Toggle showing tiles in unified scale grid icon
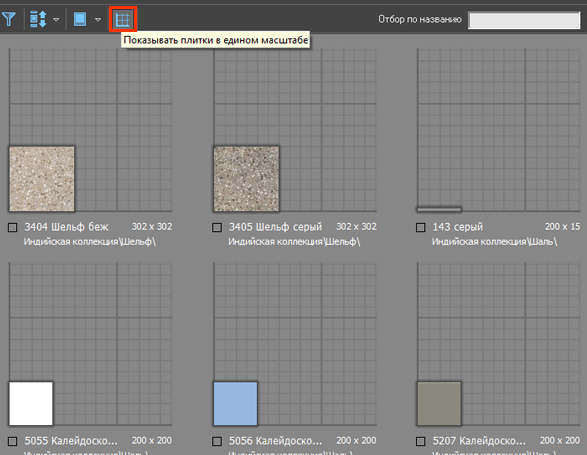 click(123, 19)
